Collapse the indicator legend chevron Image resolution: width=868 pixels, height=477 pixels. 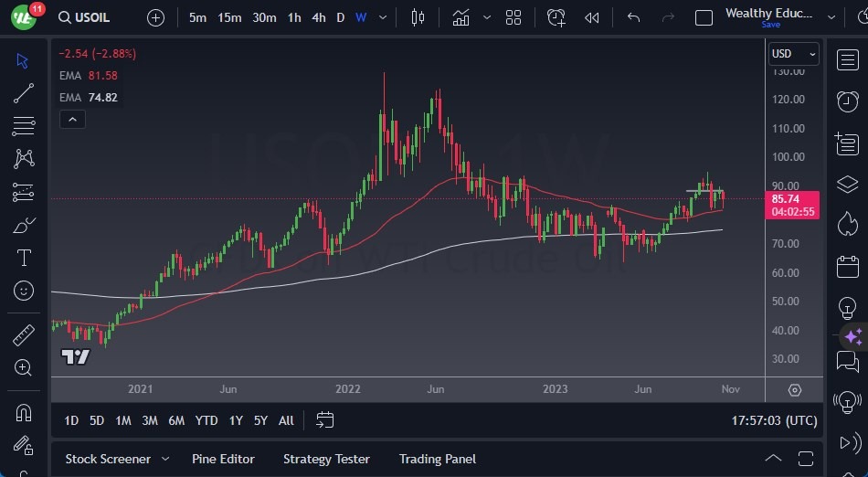71,119
